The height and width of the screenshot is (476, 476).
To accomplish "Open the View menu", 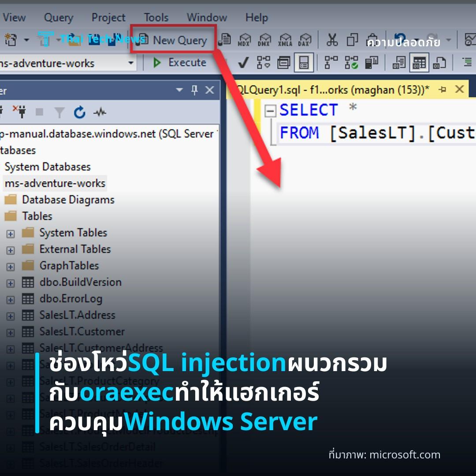I will [14, 17].
